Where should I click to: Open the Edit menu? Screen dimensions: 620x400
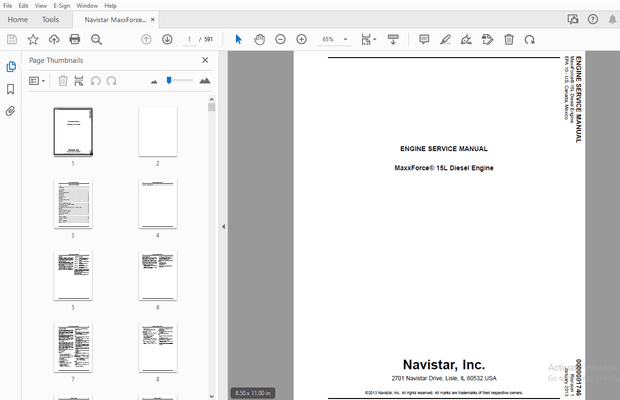tap(23, 6)
